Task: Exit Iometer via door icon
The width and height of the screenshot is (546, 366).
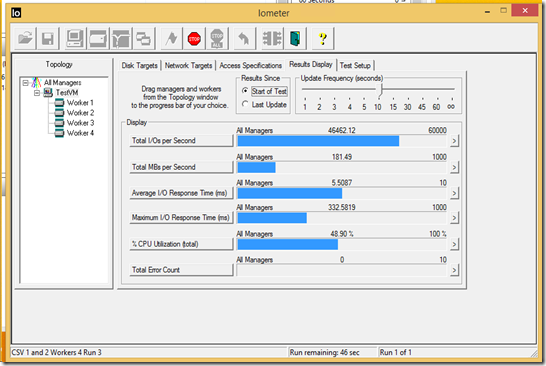Action: point(295,38)
